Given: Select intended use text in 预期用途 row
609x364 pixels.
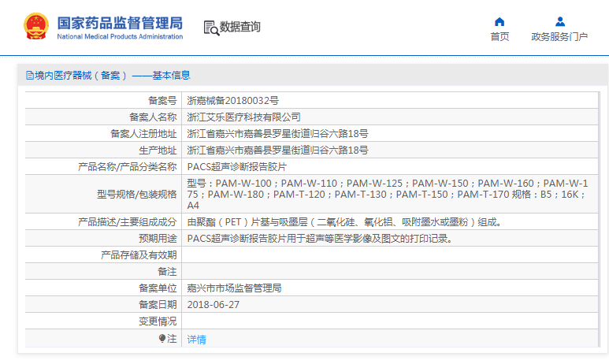Looking at the screenshot, I should 320,239.
